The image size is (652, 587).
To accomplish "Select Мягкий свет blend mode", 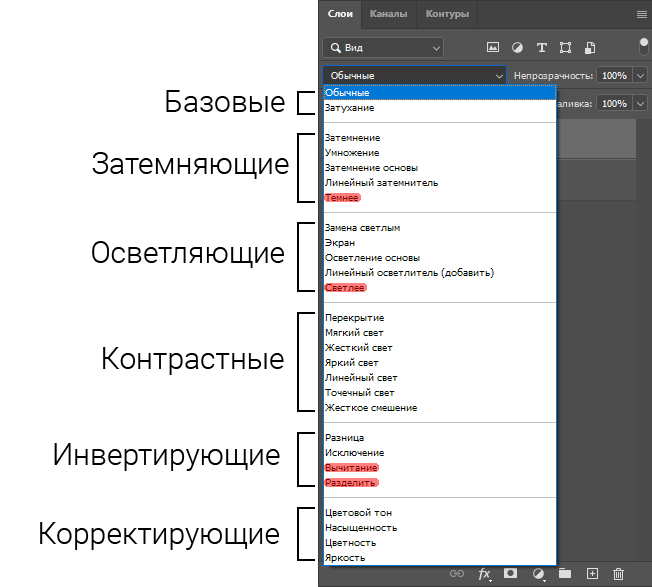I will pyautogui.click(x=354, y=333).
